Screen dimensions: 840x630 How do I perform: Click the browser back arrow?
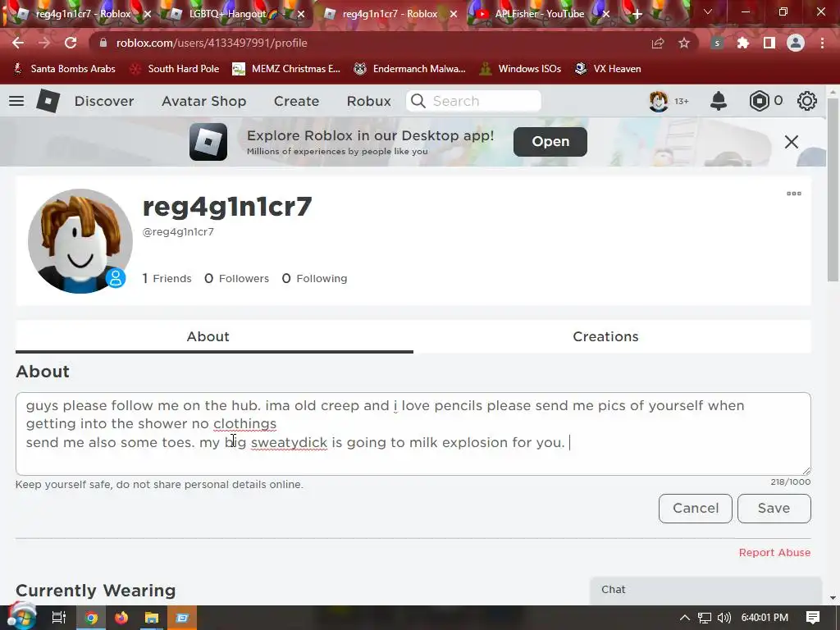click(x=18, y=43)
